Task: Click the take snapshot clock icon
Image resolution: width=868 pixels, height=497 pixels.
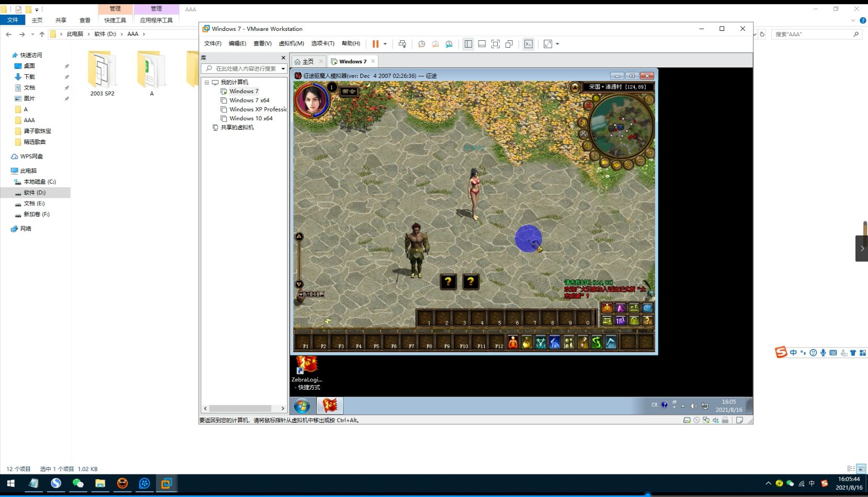Action: (421, 44)
